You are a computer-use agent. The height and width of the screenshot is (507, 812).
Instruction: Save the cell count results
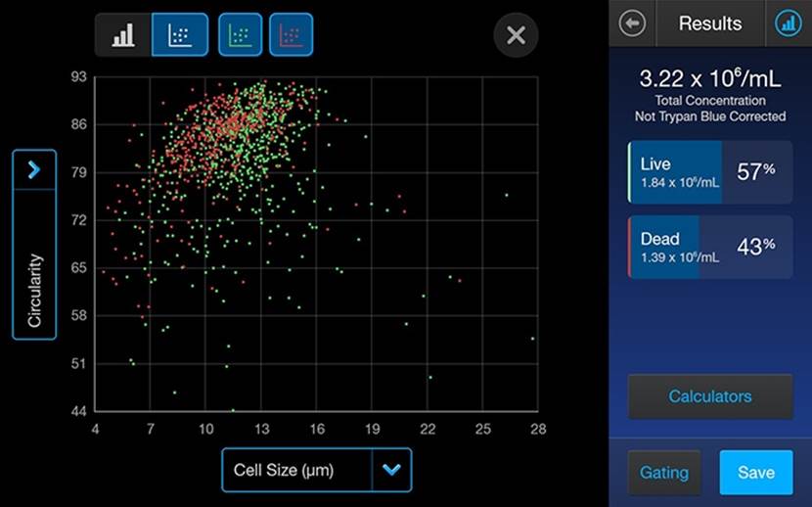point(755,472)
